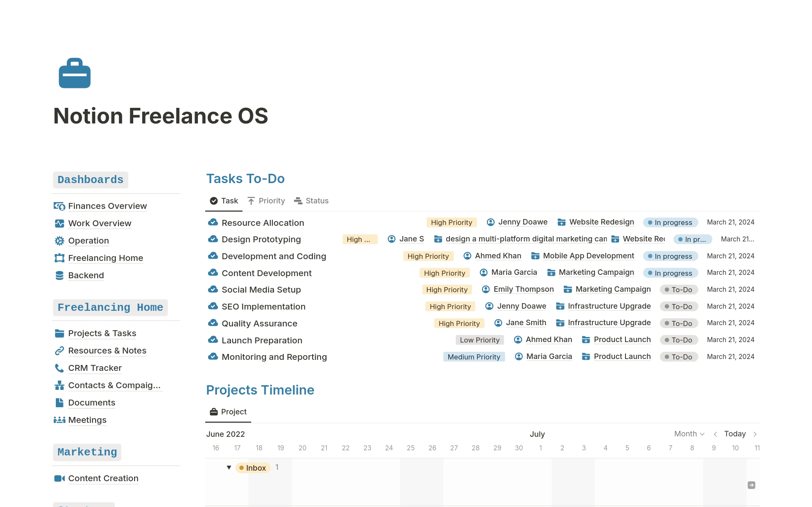Click the arrow icon at the timeline's right edge

751,485
